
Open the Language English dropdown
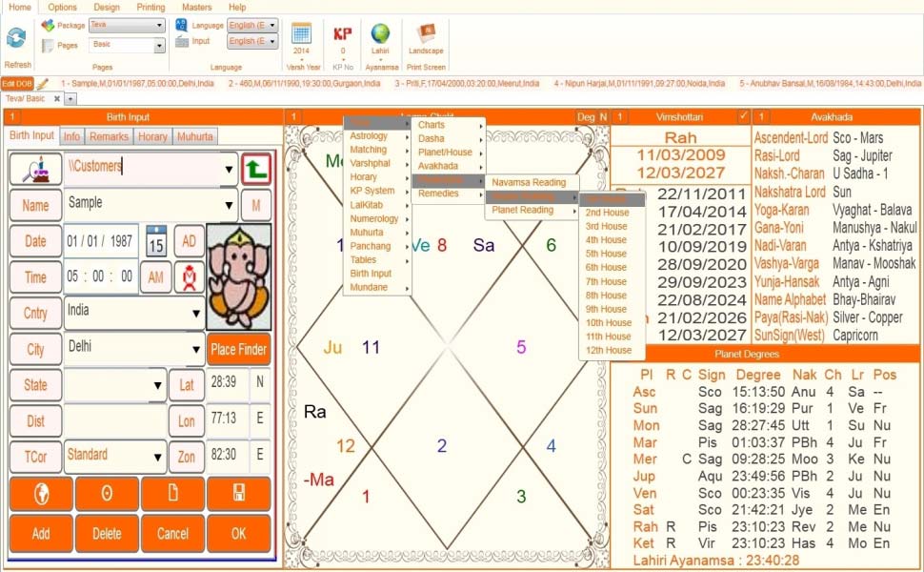click(x=272, y=26)
